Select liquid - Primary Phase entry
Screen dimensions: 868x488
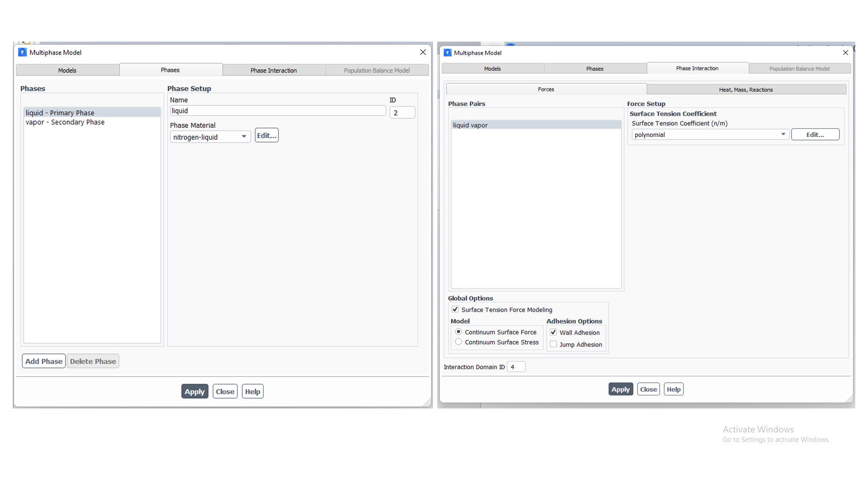pos(60,113)
